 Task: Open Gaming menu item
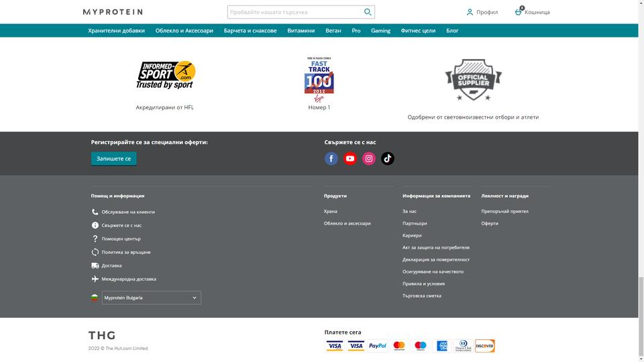point(381,30)
